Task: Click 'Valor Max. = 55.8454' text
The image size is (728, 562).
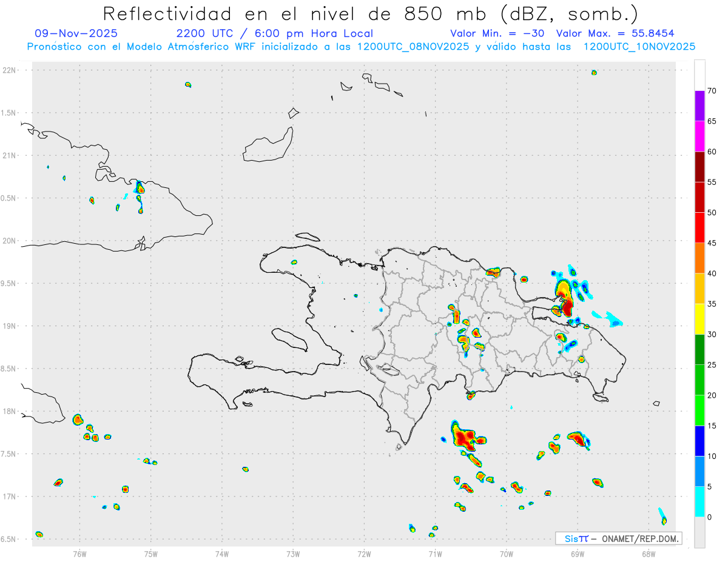Action: point(615,33)
